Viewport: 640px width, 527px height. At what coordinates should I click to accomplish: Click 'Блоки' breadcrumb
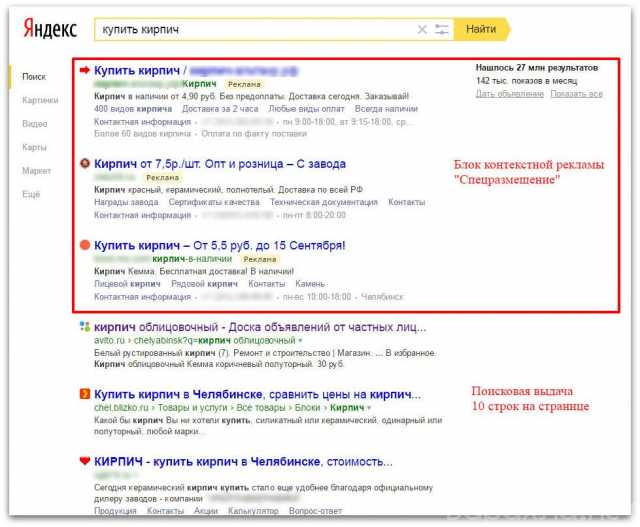pos(308,408)
